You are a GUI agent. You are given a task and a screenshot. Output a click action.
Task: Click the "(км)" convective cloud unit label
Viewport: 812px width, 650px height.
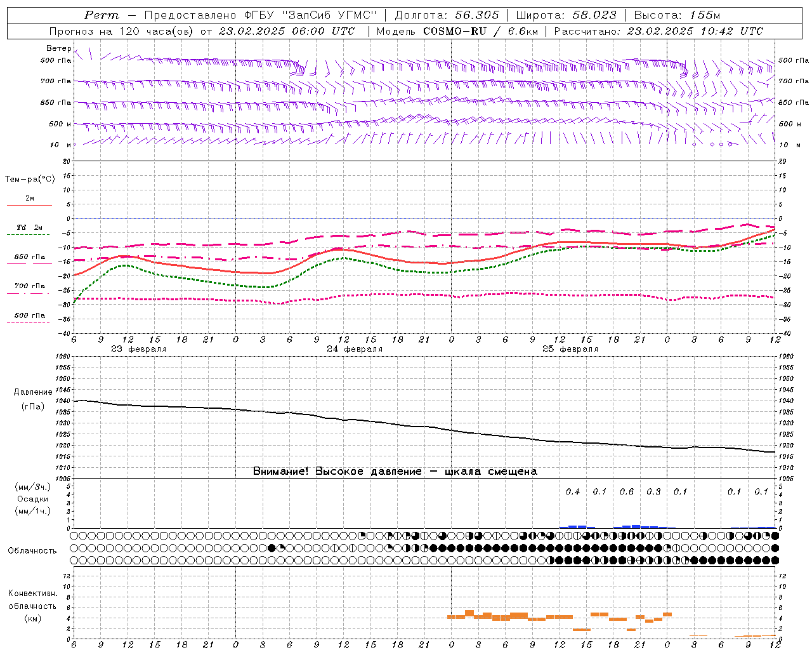tap(32, 618)
